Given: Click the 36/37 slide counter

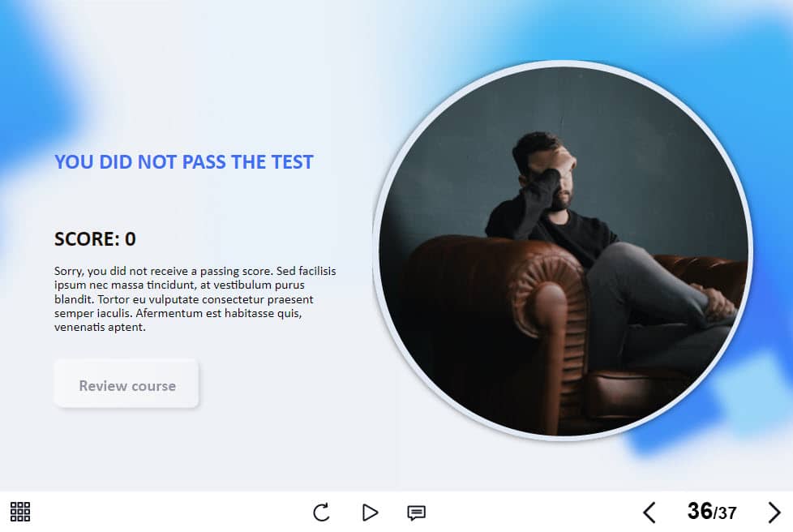Looking at the screenshot, I should (712, 511).
